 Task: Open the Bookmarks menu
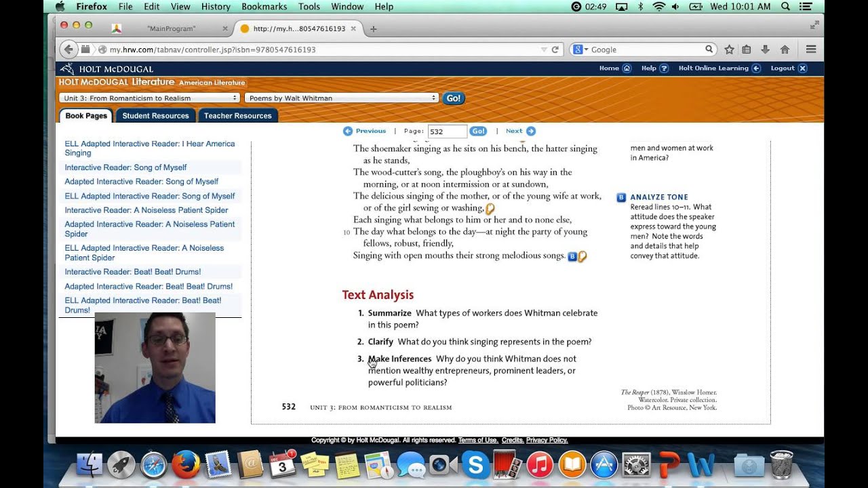(264, 7)
